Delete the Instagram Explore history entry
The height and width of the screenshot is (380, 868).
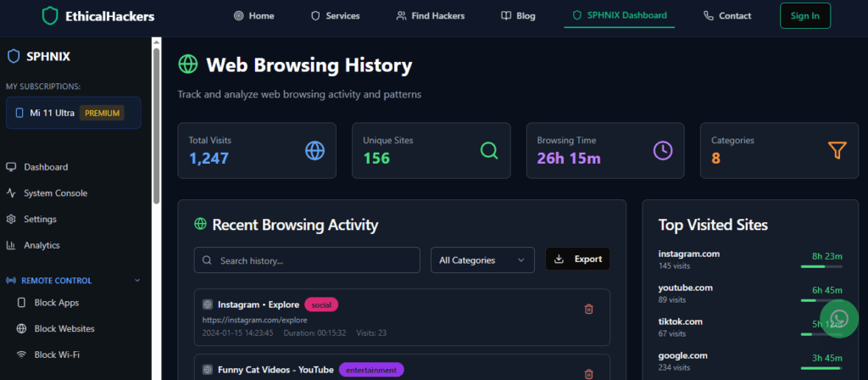(589, 309)
